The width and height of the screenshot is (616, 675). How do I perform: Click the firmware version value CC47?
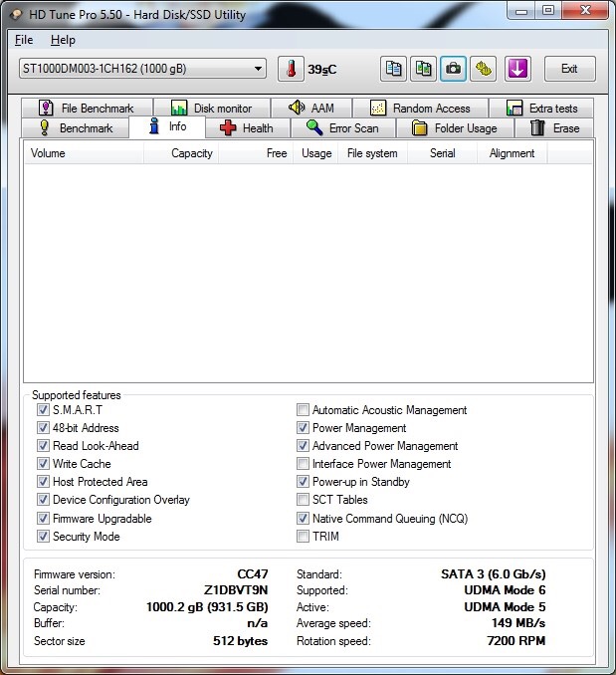pyautogui.click(x=253, y=573)
